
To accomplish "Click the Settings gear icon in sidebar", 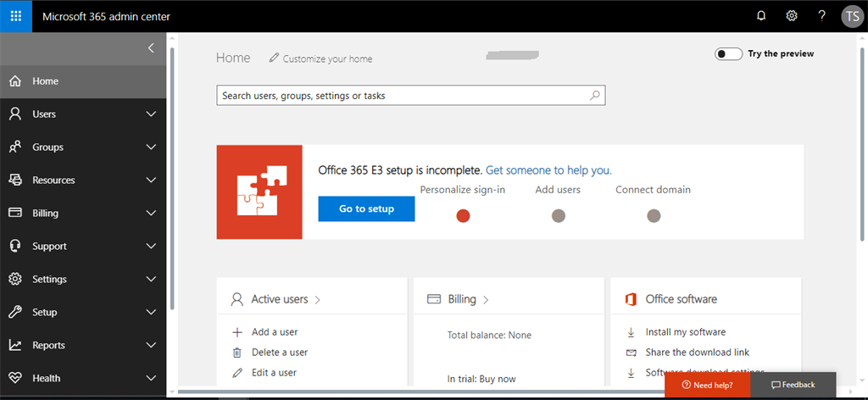I will (x=15, y=279).
